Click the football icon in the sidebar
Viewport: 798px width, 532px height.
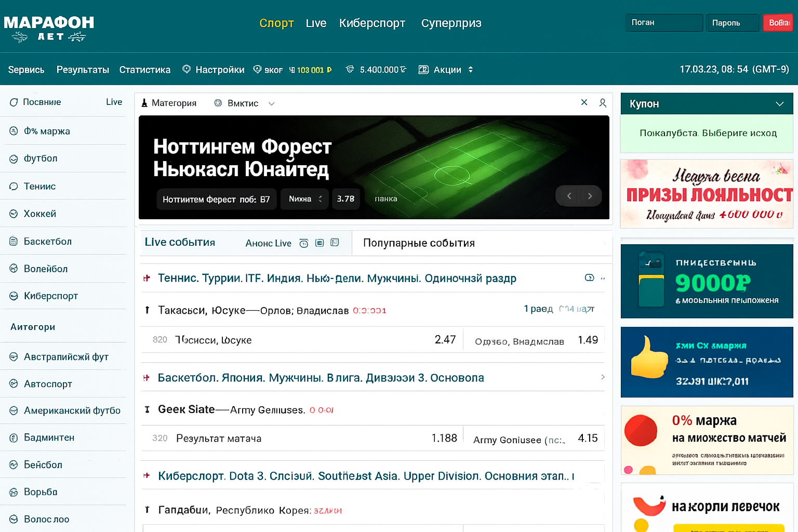point(14,159)
